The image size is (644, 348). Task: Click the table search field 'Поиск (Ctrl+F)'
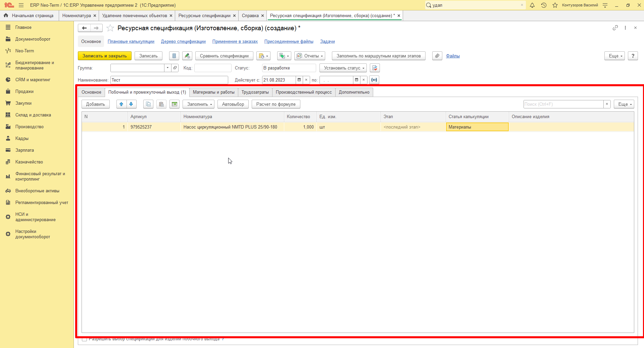click(563, 104)
